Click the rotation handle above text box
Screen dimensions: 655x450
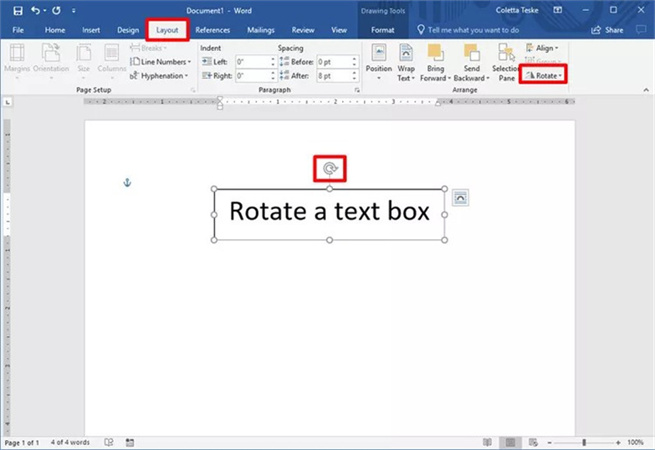[x=330, y=169]
